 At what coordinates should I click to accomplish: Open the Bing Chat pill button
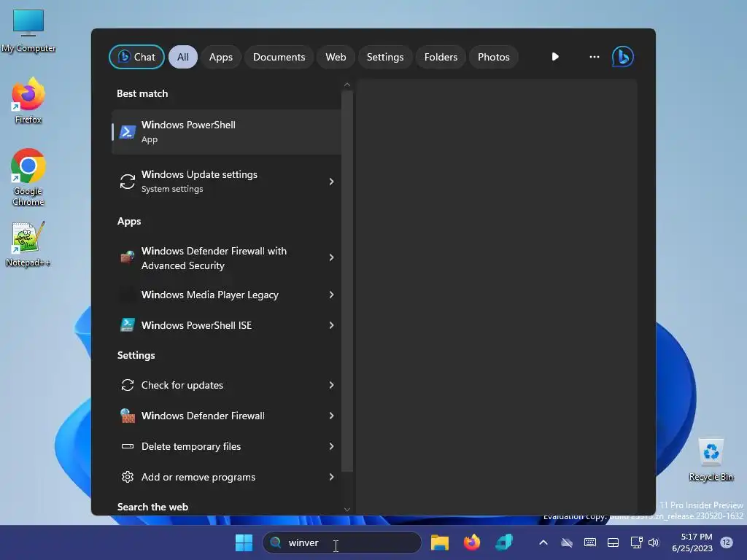pyautogui.click(x=136, y=57)
